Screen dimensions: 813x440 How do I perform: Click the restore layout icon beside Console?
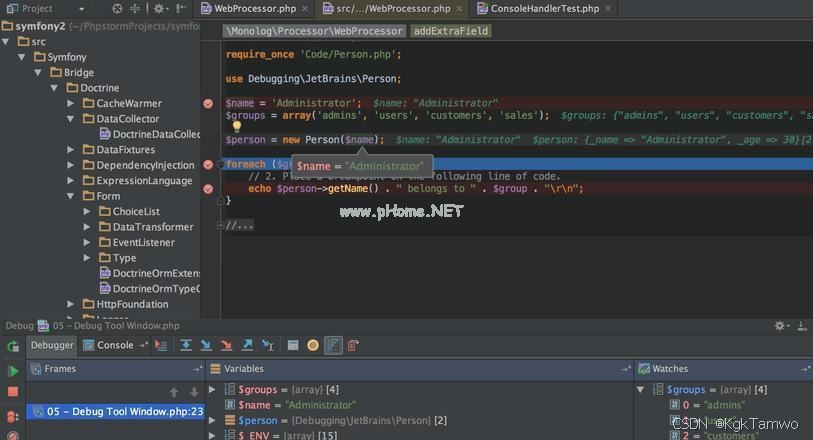tap(143, 345)
